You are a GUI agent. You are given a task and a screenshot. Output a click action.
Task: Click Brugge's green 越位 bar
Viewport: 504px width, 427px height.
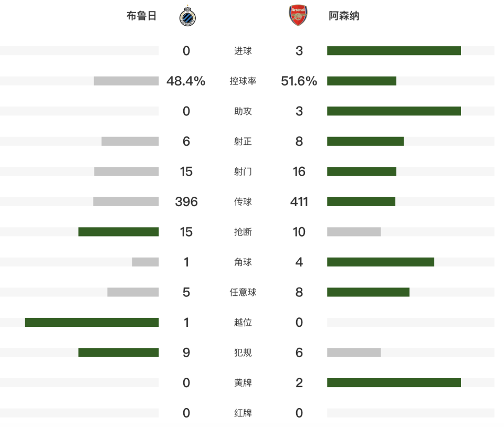92,322
